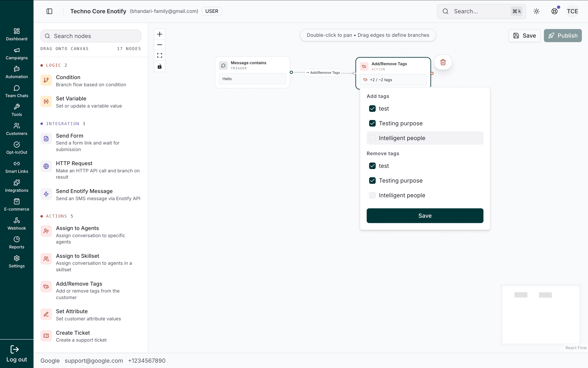Select the Assign to Skillset icon
588x368 pixels.
pos(46,259)
